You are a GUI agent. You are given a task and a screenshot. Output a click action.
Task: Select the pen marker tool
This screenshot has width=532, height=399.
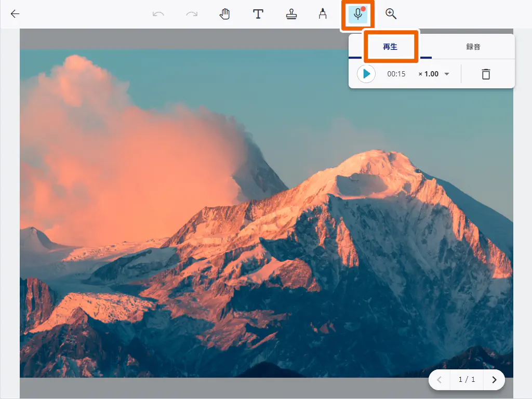pos(323,14)
